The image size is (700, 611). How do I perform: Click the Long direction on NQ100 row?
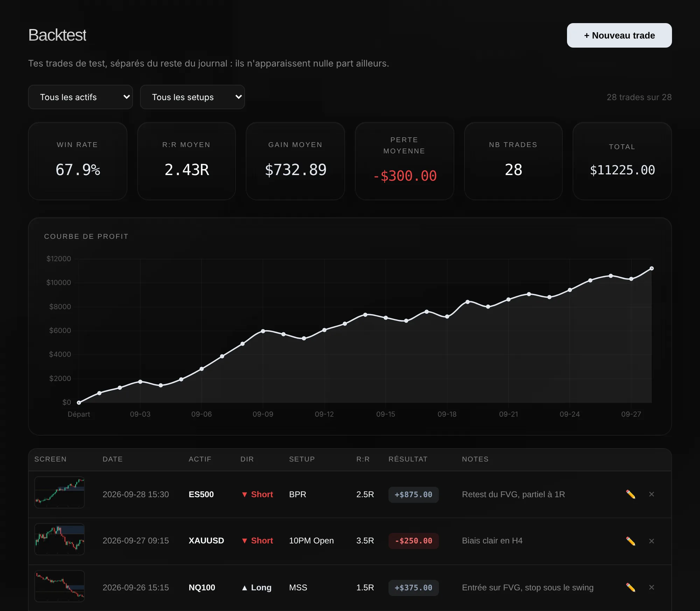pyautogui.click(x=257, y=587)
